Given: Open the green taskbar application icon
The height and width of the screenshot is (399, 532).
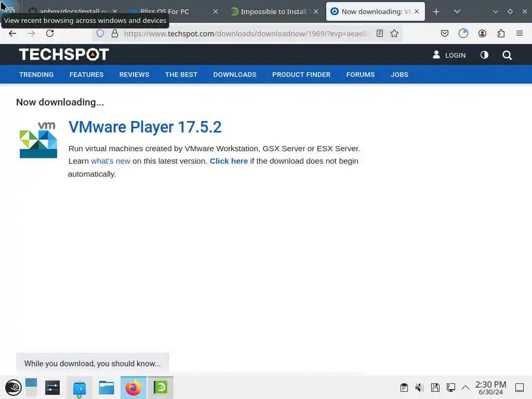Looking at the screenshot, I should pos(161,388).
